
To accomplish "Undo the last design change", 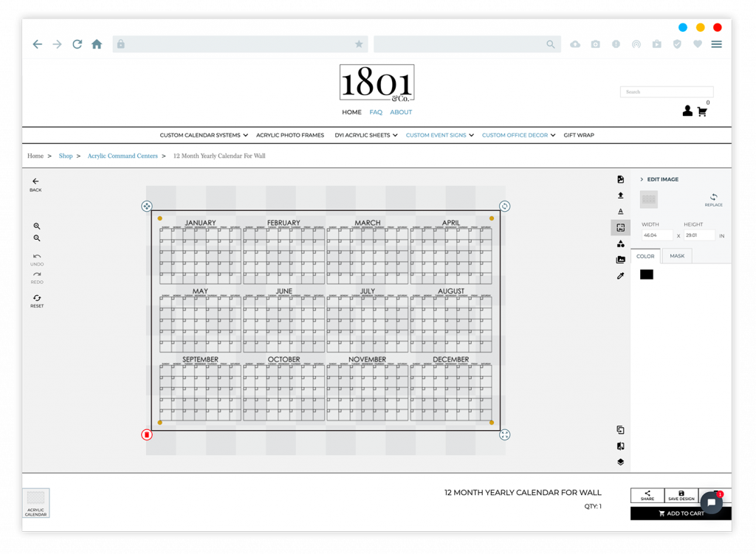I will [x=37, y=260].
